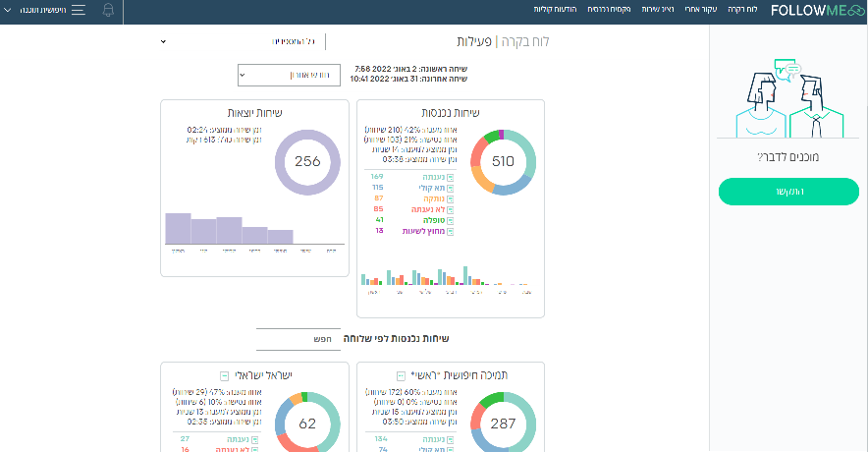Expand the user account menu arrow

(x=7, y=10)
